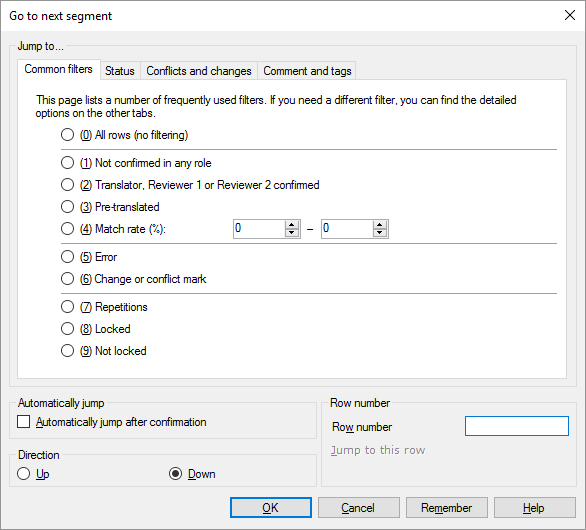This screenshot has height=530, width=586.
Task: Open the Conflicts and changes tab
Action: (x=199, y=71)
